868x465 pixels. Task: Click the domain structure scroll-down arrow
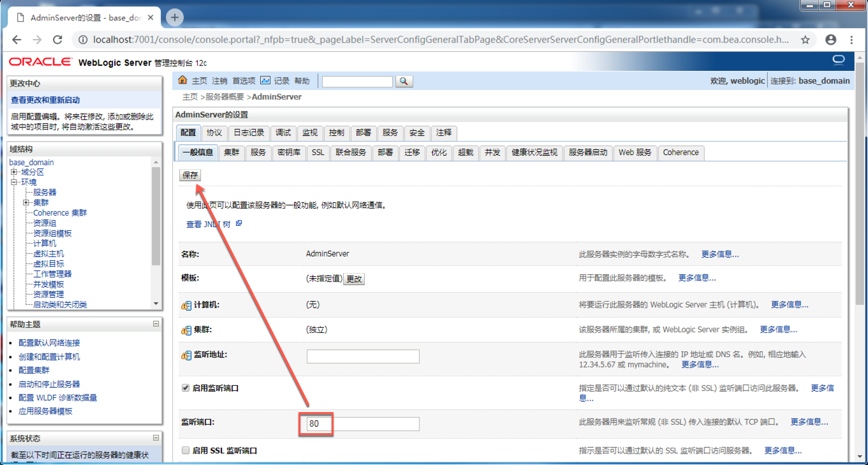(156, 304)
